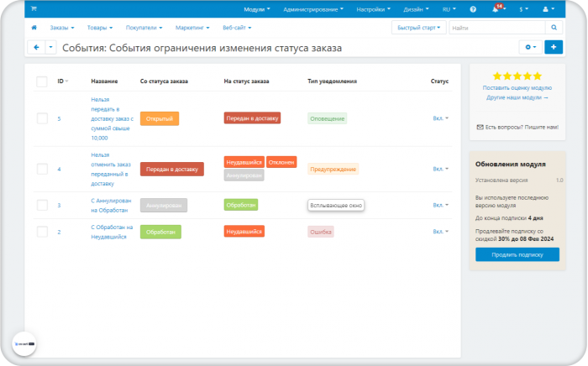Click Передан в доставку badge in row 5

(x=252, y=118)
